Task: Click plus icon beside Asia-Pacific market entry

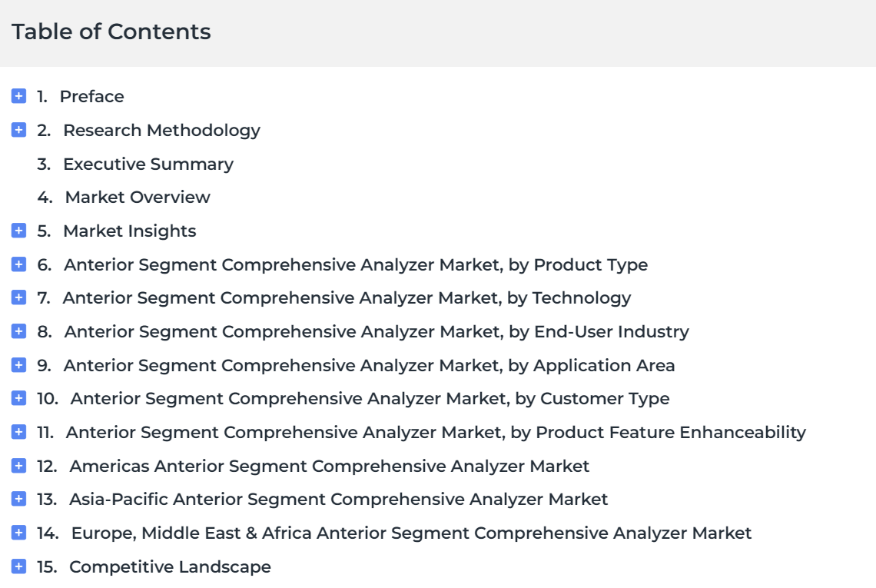Action: (18, 499)
